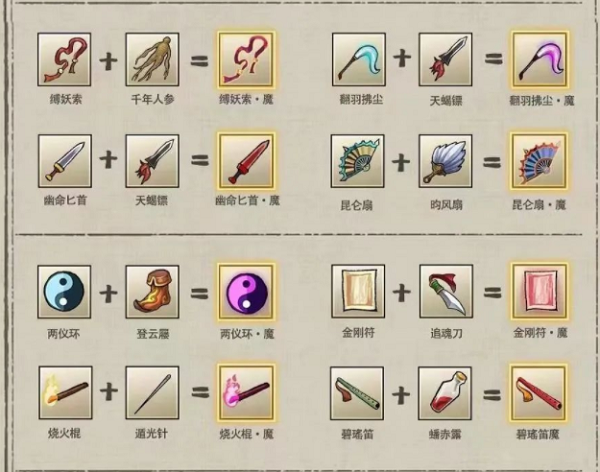600x472 pixels.
Task: Click the 昀风扇 feather fan icon
Action: pyautogui.click(x=445, y=161)
